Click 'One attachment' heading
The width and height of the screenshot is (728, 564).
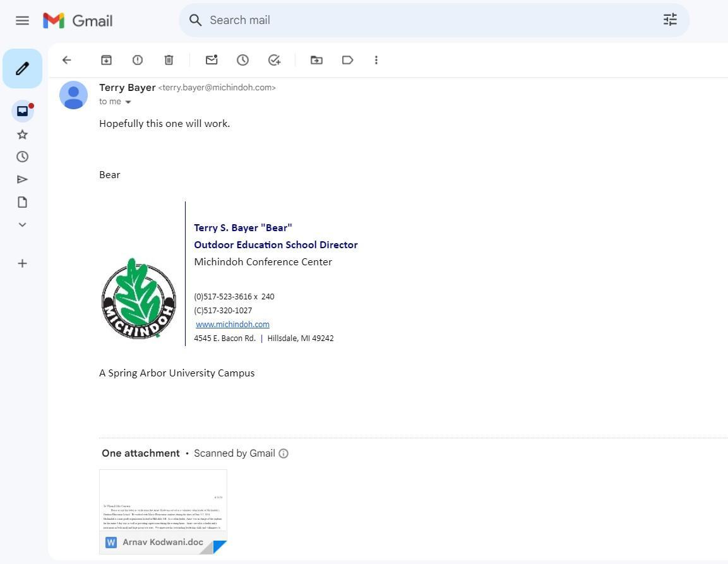pos(141,453)
